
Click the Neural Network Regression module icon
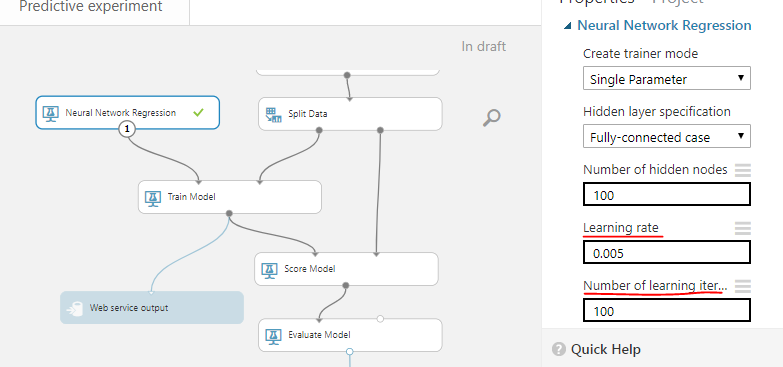click(50, 113)
